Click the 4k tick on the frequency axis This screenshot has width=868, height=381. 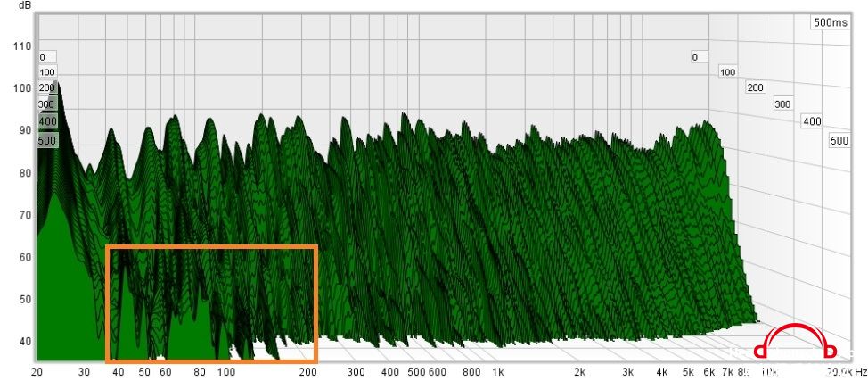point(662,371)
